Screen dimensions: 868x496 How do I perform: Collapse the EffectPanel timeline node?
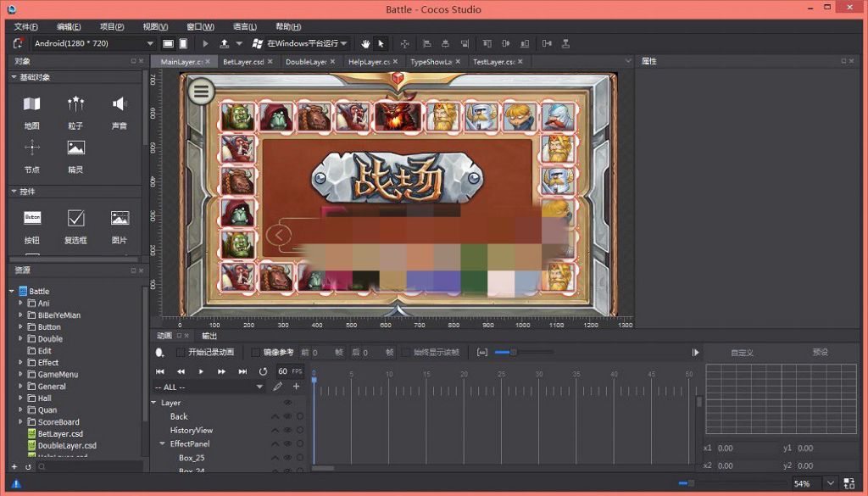click(x=163, y=443)
